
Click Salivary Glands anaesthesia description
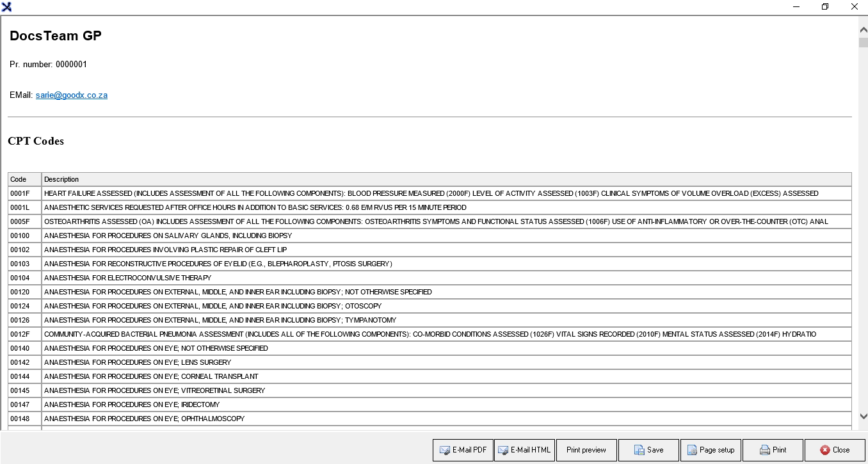[x=447, y=236]
